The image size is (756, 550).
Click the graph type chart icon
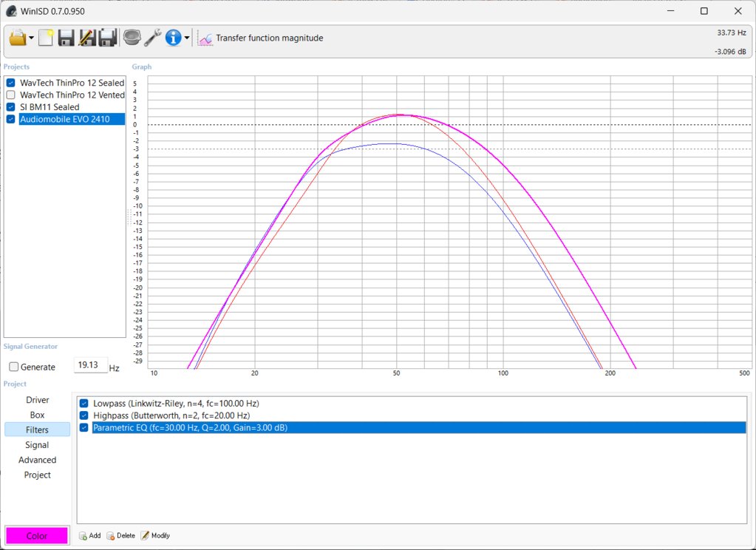(205, 38)
